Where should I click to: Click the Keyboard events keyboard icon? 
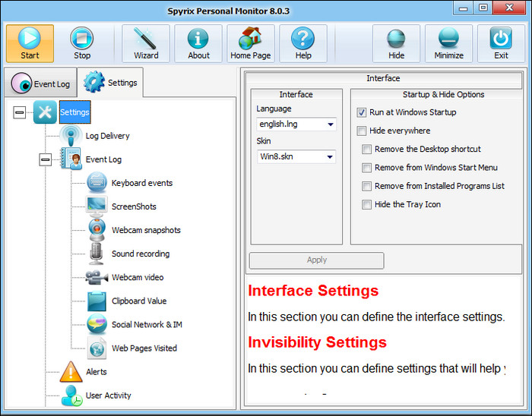point(97,183)
